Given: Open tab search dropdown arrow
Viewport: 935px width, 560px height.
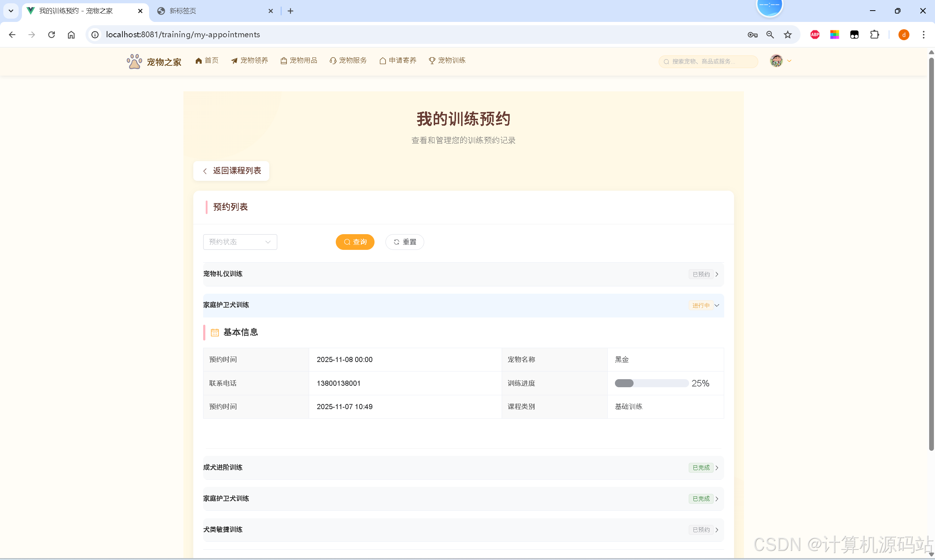Looking at the screenshot, I should [11, 11].
